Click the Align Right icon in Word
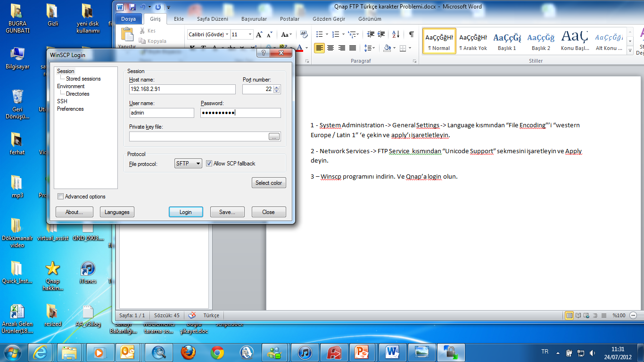The width and height of the screenshot is (644, 362). pos(341,48)
